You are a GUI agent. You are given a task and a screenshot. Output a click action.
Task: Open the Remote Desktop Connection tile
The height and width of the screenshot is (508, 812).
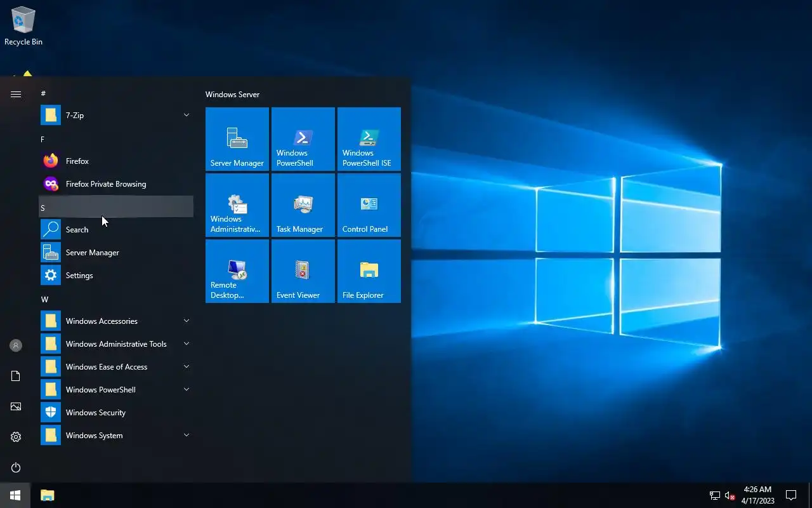237,271
